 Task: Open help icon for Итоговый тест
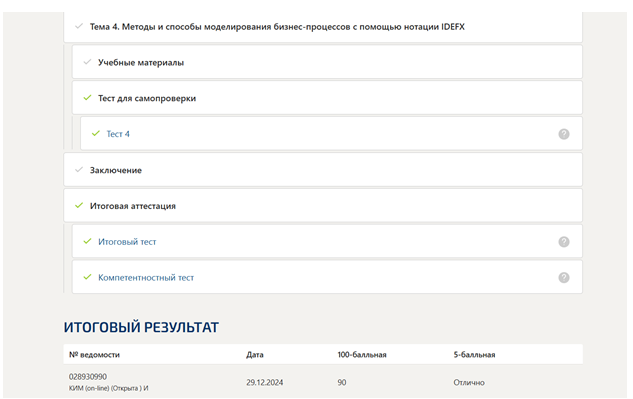pyautogui.click(x=564, y=242)
